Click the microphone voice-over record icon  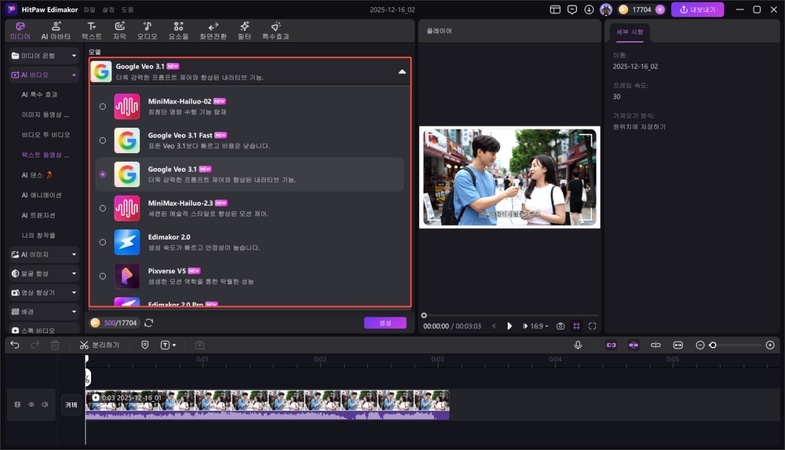click(578, 345)
